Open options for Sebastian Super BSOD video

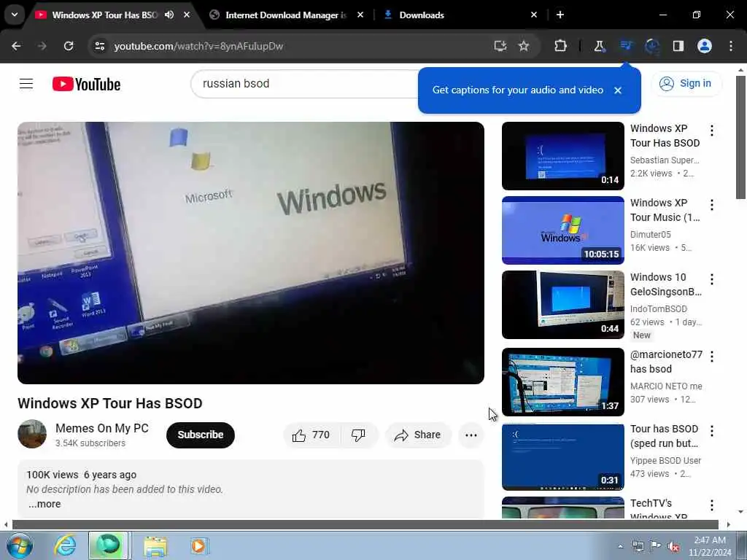click(x=712, y=131)
